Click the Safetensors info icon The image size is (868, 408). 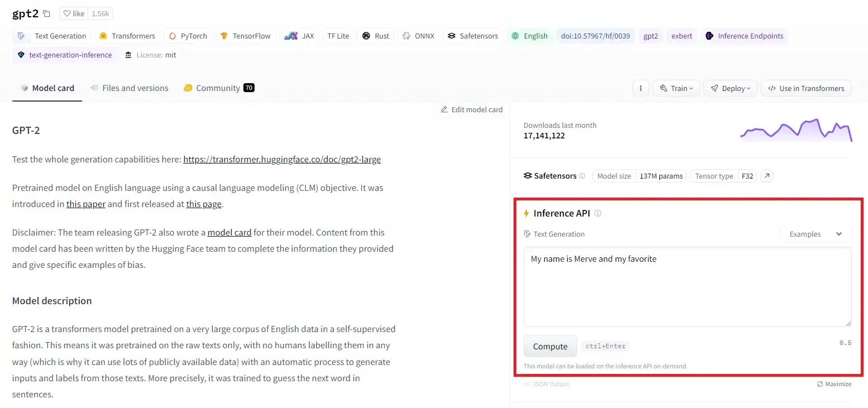coord(582,176)
